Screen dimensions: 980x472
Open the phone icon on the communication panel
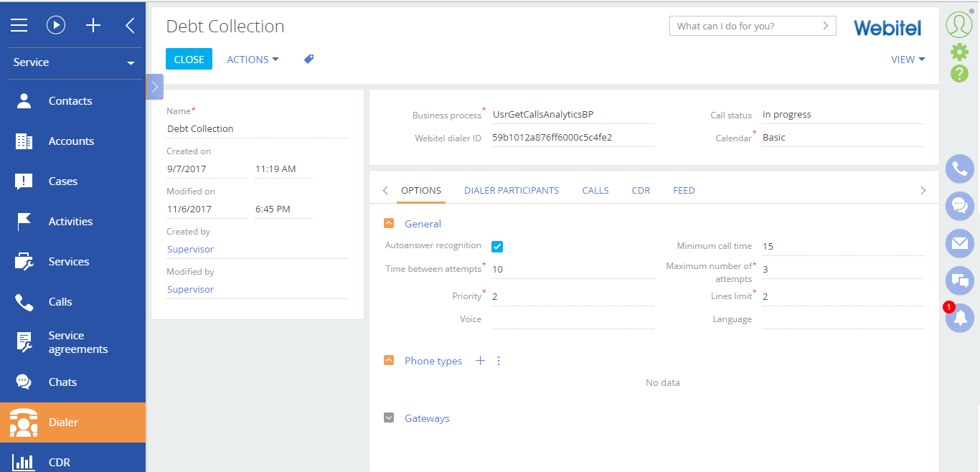pos(959,169)
